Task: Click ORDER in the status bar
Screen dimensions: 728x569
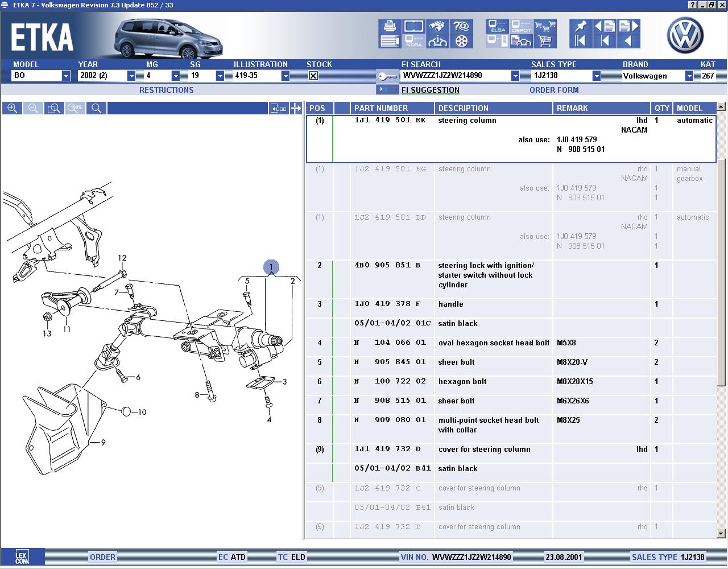Action: pos(102,557)
